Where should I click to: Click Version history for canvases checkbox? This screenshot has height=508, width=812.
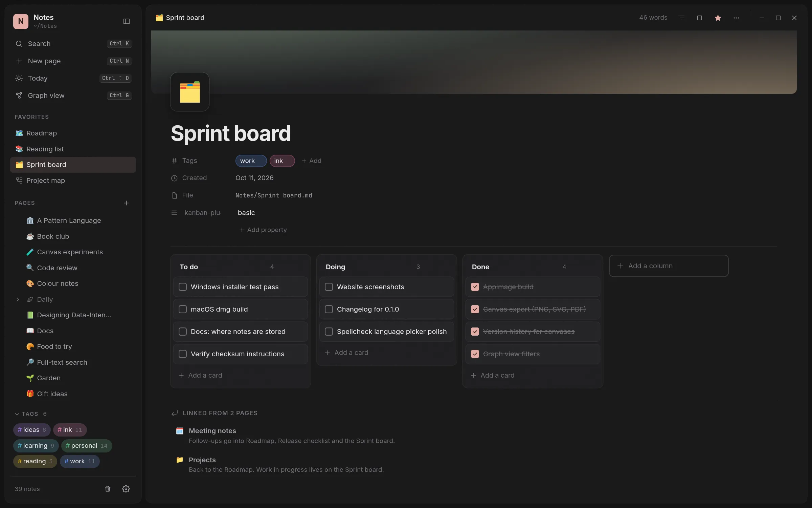point(475,332)
